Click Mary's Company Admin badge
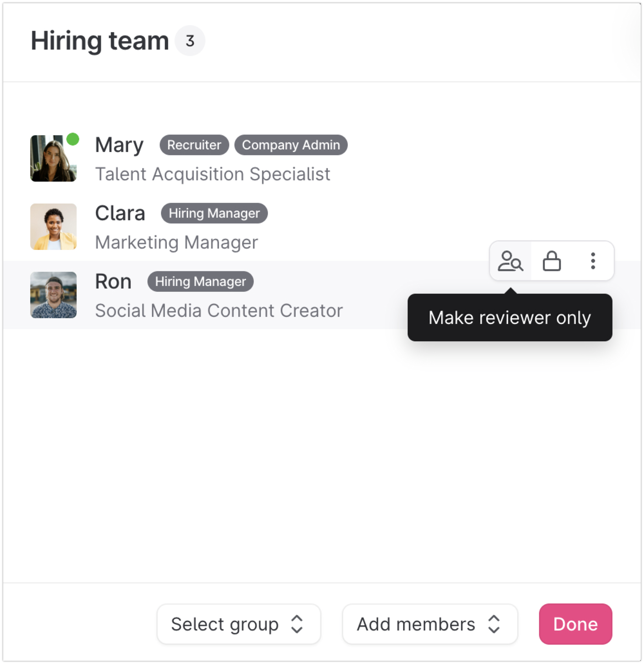The width and height of the screenshot is (644, 664). pos(291,145)
